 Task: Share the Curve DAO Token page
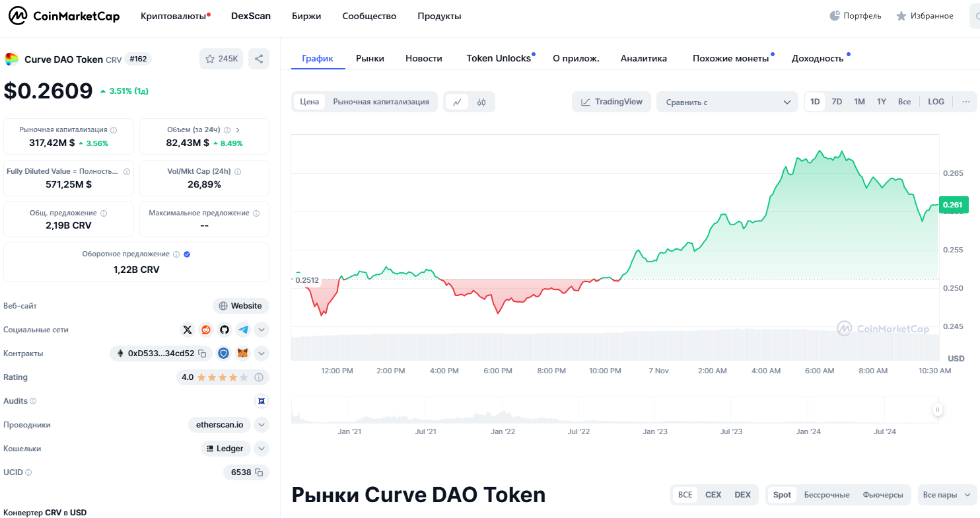tap(258, 58)
